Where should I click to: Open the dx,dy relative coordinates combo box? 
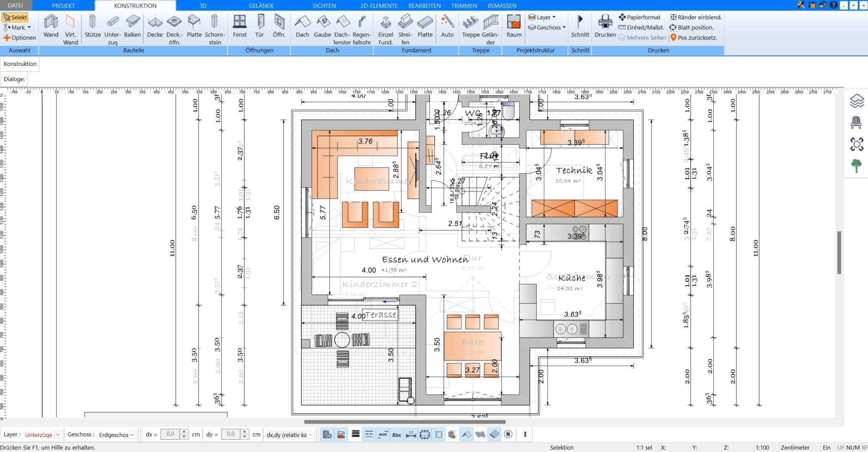[289, 434]
